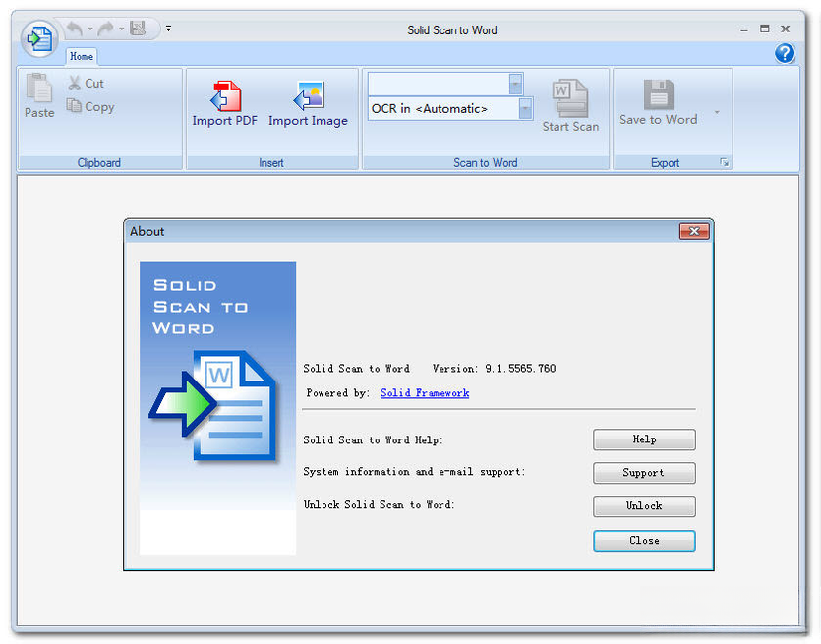Click Import PDF in the Insert group
Viewport: 821px width, 644px height.
click(225, 103)
